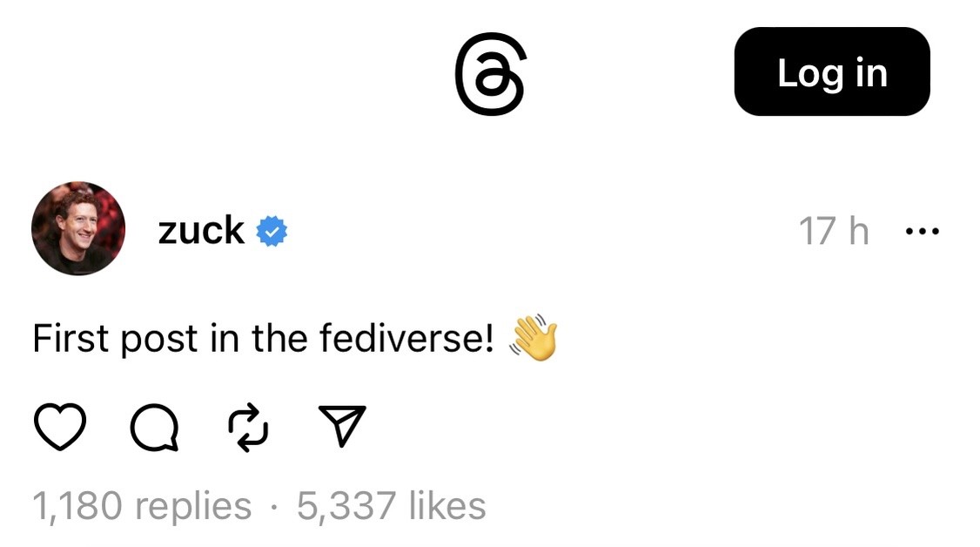
Task: View the 5,337 likes list
Action: (392, 506)
